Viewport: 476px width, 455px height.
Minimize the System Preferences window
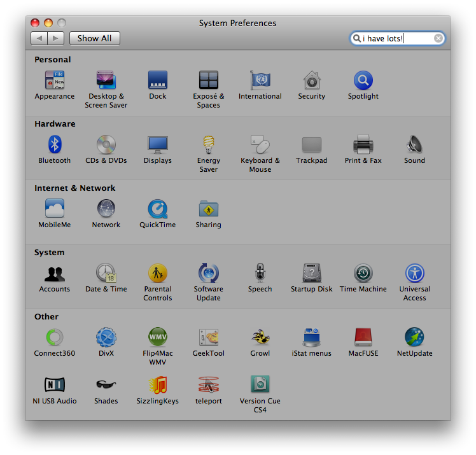point(48,23)
